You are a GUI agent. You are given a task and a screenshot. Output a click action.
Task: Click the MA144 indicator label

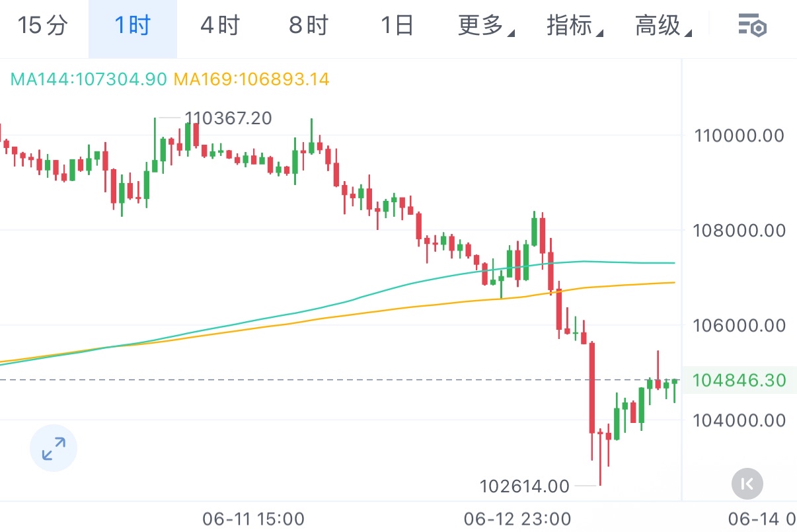click(x=89, y=79)
